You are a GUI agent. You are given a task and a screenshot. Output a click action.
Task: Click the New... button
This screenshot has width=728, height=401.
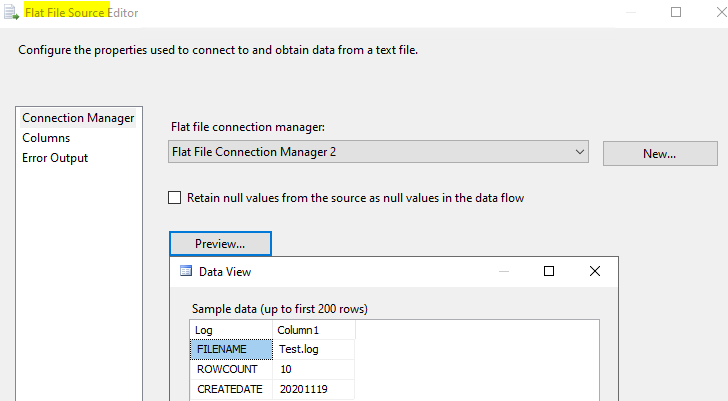(x=659, y=154)
